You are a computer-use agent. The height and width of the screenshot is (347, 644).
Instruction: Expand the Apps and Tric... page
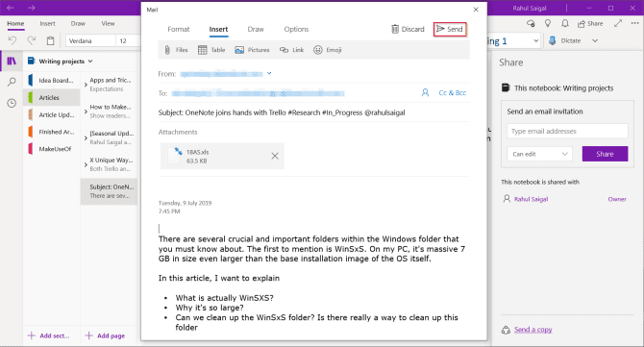click(86, 85)
